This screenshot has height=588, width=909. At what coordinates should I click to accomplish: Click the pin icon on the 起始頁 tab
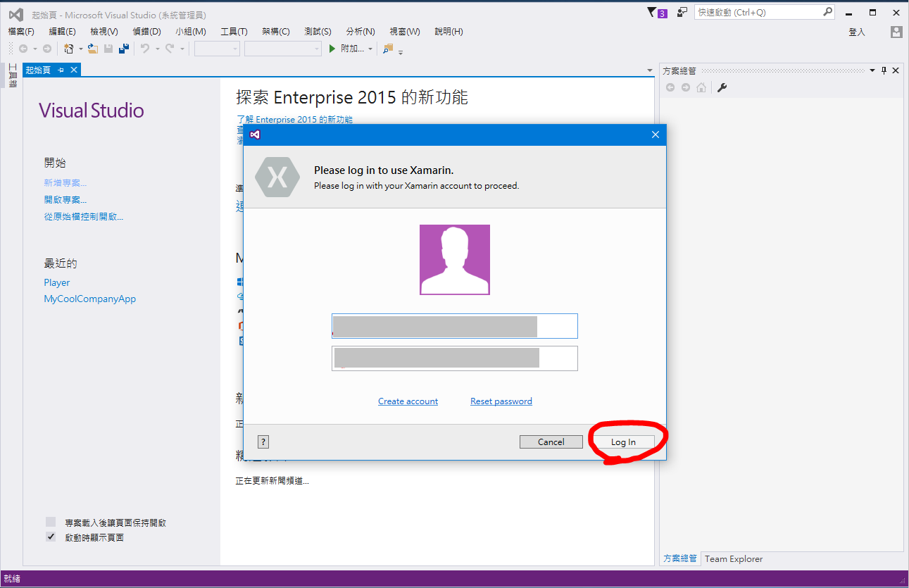[x=61, y=70]
